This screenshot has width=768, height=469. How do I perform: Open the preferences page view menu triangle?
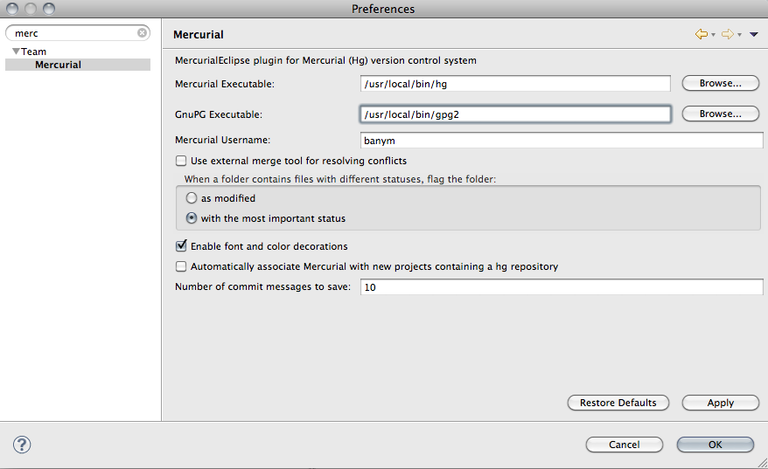754,34
